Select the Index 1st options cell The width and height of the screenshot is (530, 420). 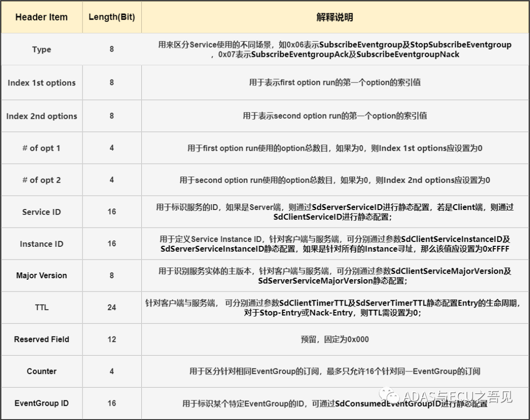coord(41,83)
